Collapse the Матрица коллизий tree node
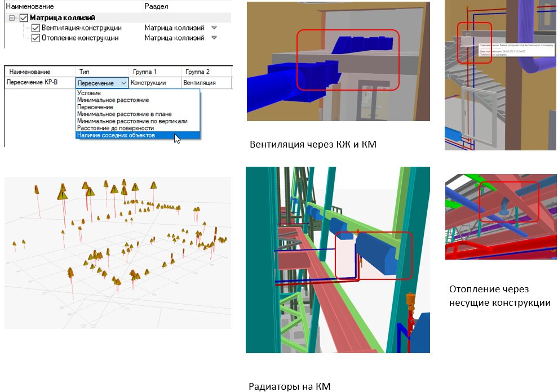 point(12,18)
